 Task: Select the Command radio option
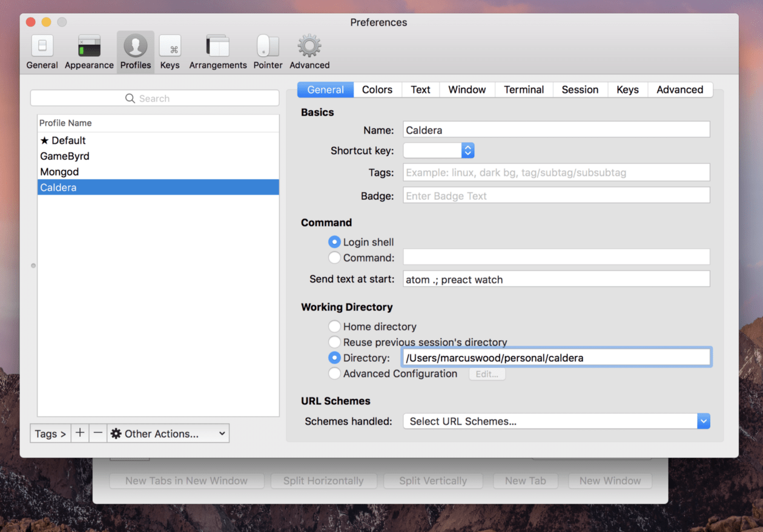coord(334,257)
